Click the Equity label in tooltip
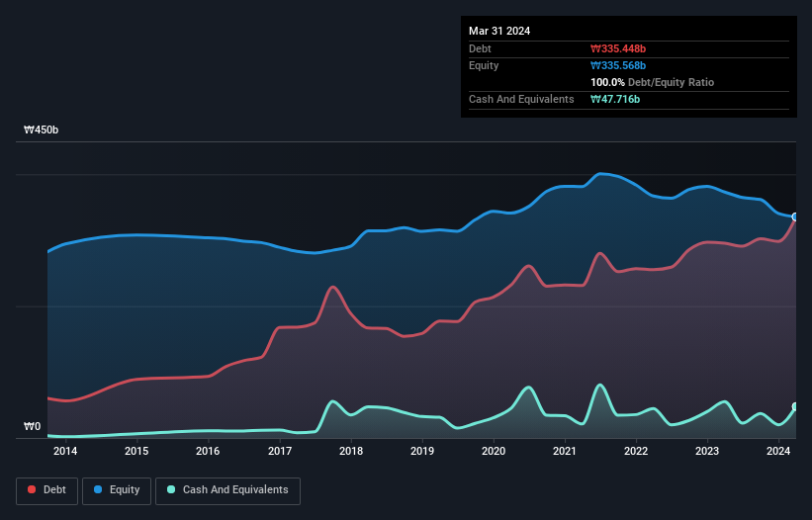Viewport: 812px width, 520px height. click(x=484, y=65)
